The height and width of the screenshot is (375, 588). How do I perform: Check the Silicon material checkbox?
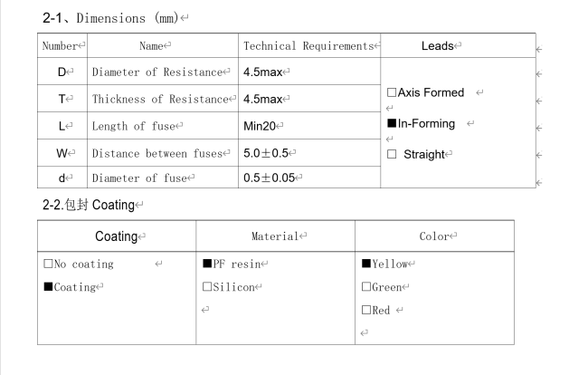pos(207,287)
